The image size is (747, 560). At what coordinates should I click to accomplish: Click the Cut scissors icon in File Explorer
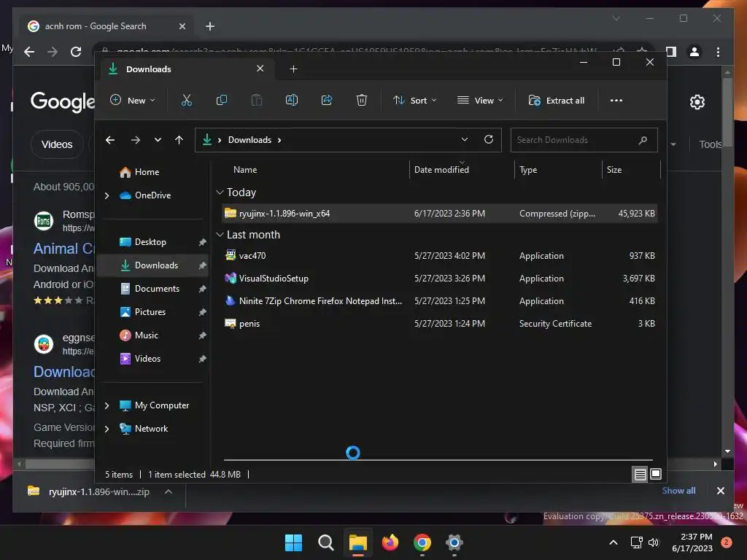click(186, 101)
